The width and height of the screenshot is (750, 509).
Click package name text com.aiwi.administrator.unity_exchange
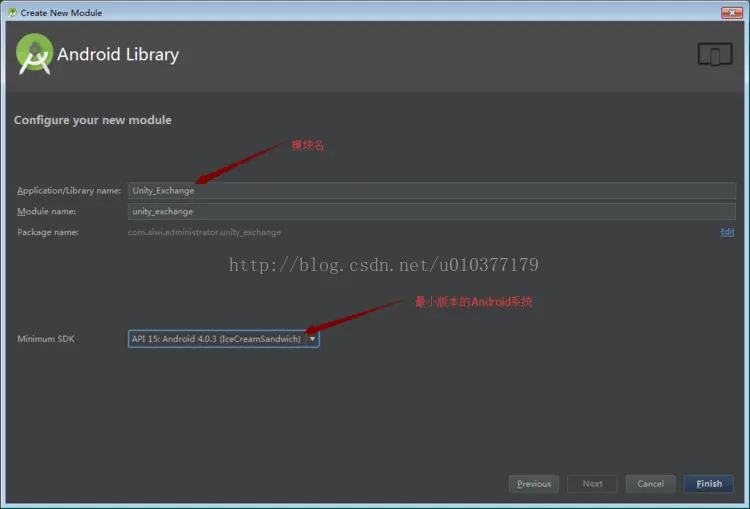[204, 232]
